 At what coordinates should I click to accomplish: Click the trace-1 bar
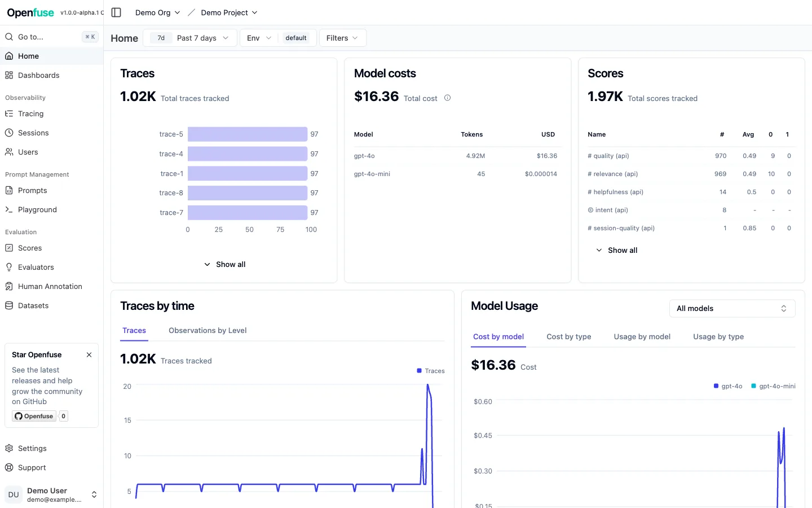pos(248,173)
